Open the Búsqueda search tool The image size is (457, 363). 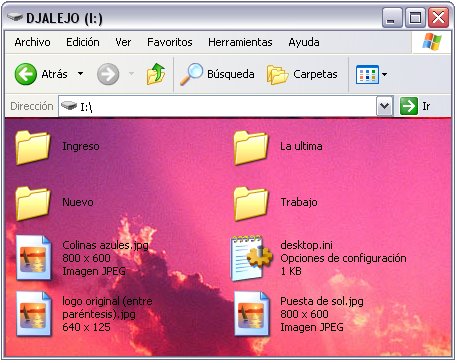(x=217, y=74)
